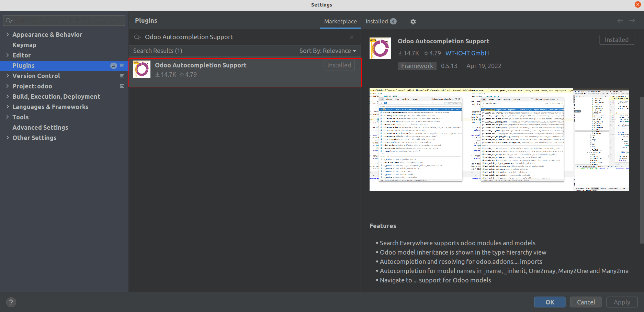The height and width of the screenshot is (312, 644).
Task: Click the Version Control project-level icon
Action: pos(122,76)
